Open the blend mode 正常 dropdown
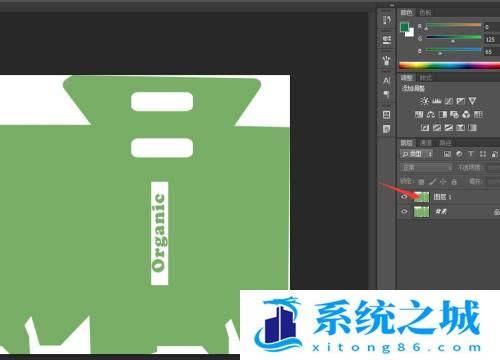Screen dimensions: 500x360 pos(426,168)
